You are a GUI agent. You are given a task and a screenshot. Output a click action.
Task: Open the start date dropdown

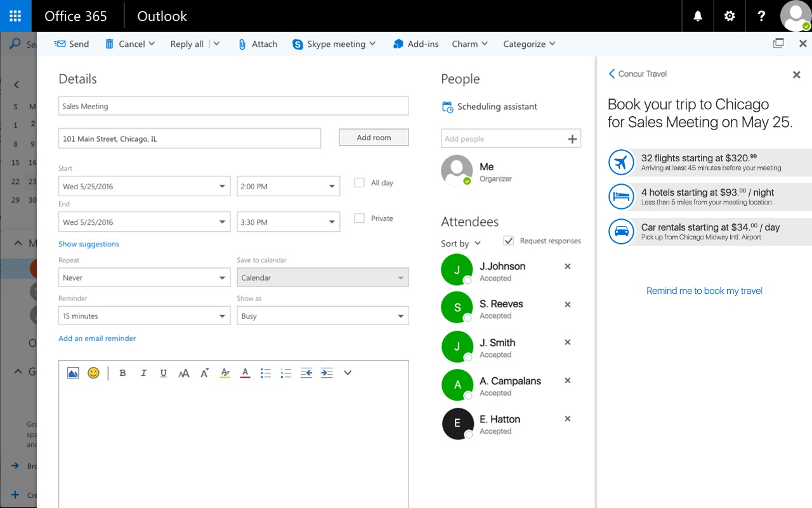144,186
